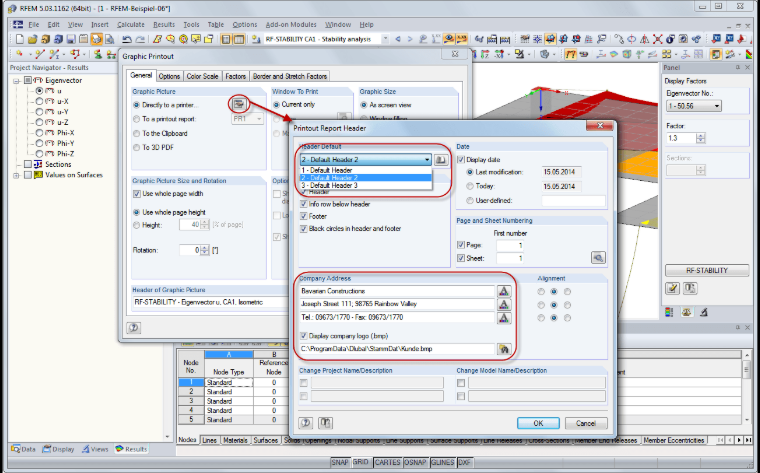This screenshot has width=760, height=473.
Task: Click the Save diskette icon in toolbar
Action: tap(71, 39)
